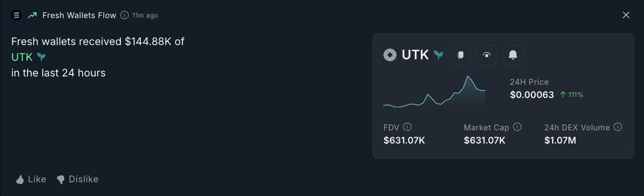
Task: Open the green UTK token link
Action: click(22, 56)
